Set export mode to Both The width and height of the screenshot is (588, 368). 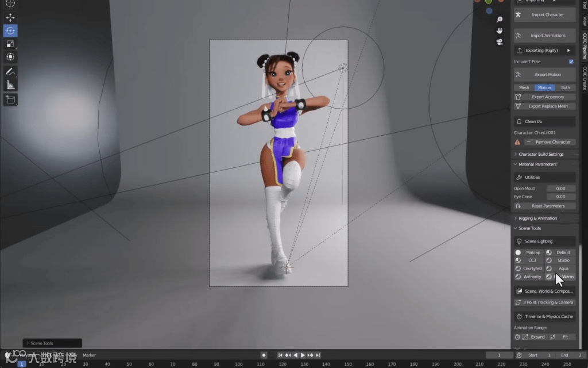(x=566, y=88)
